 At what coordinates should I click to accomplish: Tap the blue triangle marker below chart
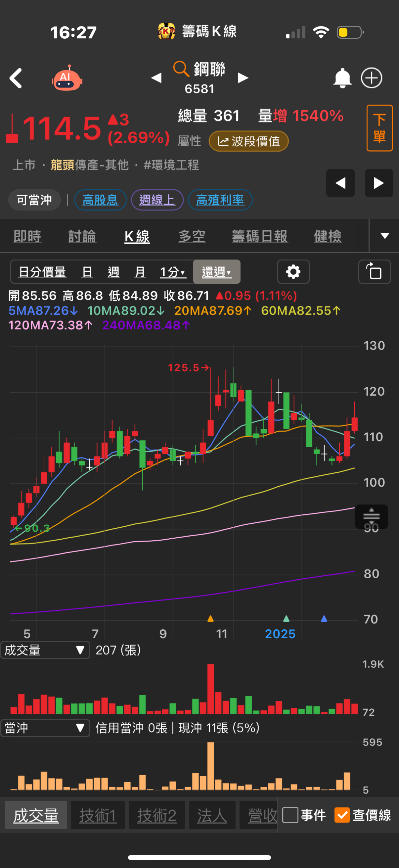pos(324,618)
